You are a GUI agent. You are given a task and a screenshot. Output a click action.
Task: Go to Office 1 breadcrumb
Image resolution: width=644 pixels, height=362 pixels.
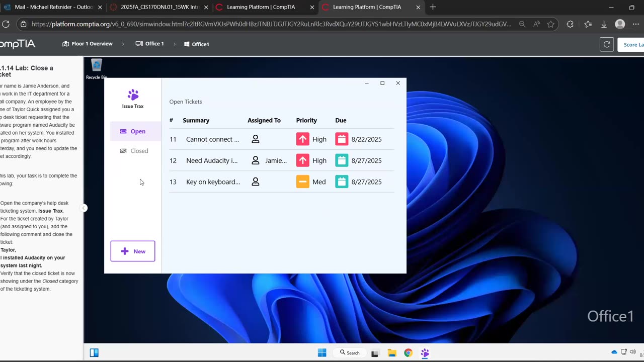pos(150,44)
